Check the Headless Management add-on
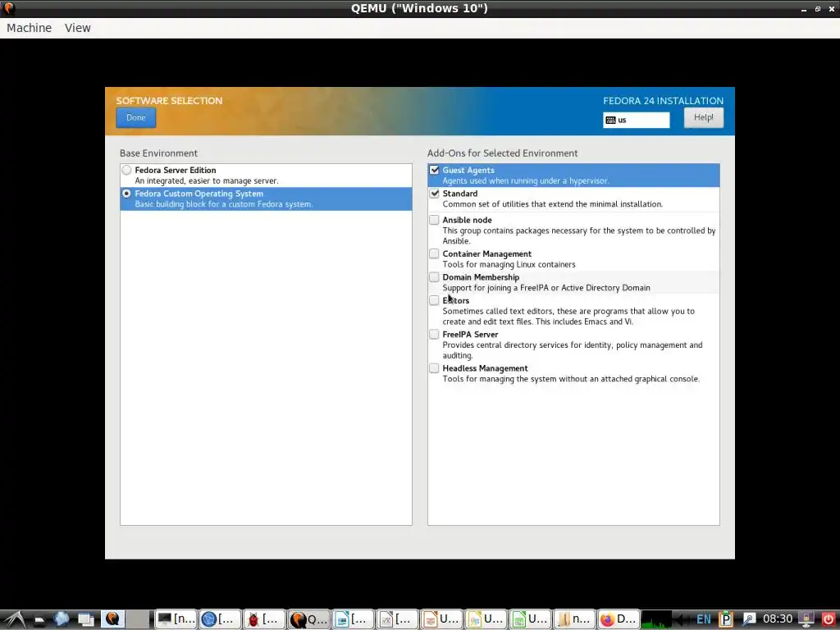This screenshot has width=840, height=630. [x=434, y=368]
